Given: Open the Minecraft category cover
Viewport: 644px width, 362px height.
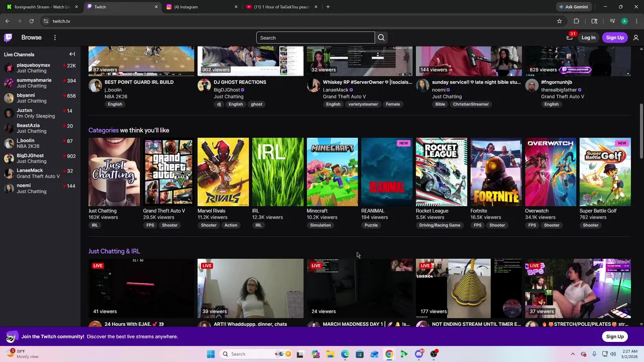Looking at the screenshot, I should point(333,172).
